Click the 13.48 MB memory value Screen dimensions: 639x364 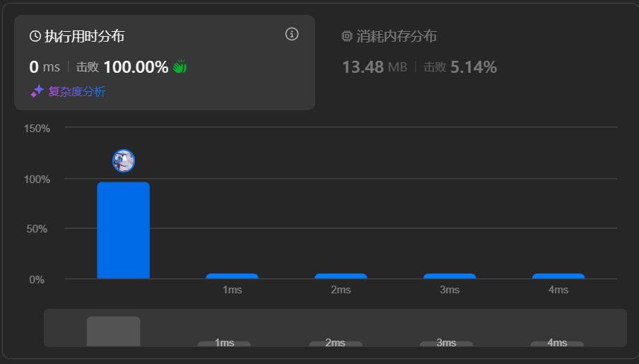point(375,67)
